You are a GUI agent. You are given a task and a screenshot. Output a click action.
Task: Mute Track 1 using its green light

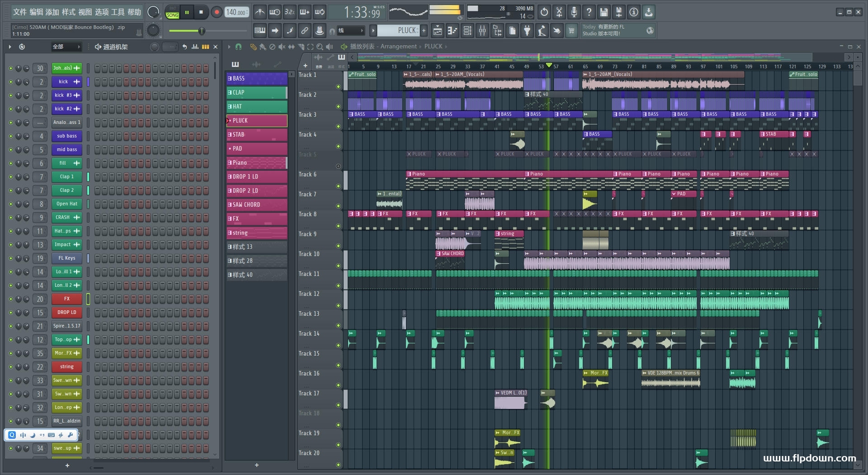click(338, 86)
